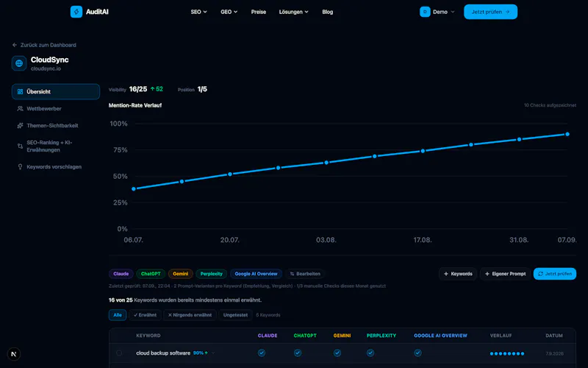
Task: Toggle the Claude model chip
Action: click(121, 274)
